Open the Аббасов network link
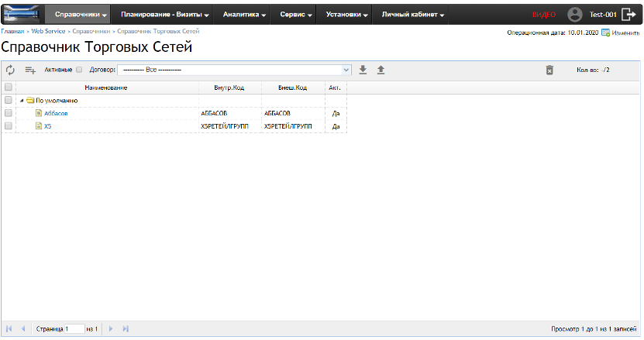 coord(56,113)
